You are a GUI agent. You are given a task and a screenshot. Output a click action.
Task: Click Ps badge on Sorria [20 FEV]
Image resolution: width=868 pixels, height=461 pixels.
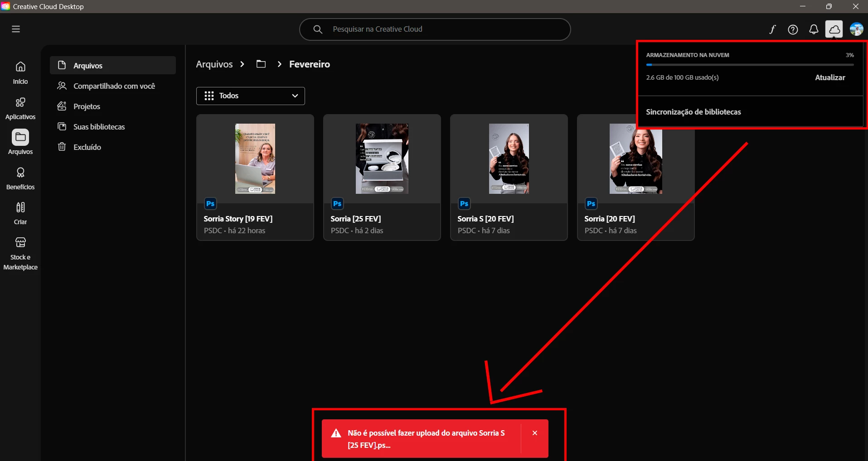[591, 204]
